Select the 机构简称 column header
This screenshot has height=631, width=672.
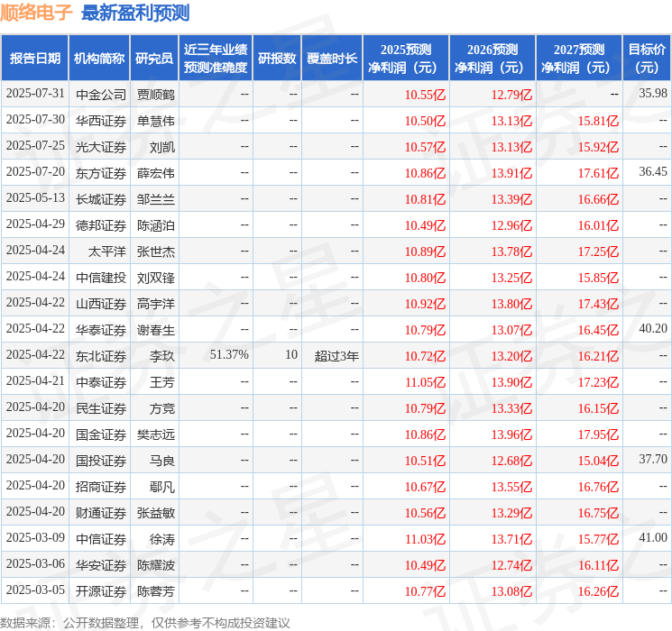(x=99, y=58)
